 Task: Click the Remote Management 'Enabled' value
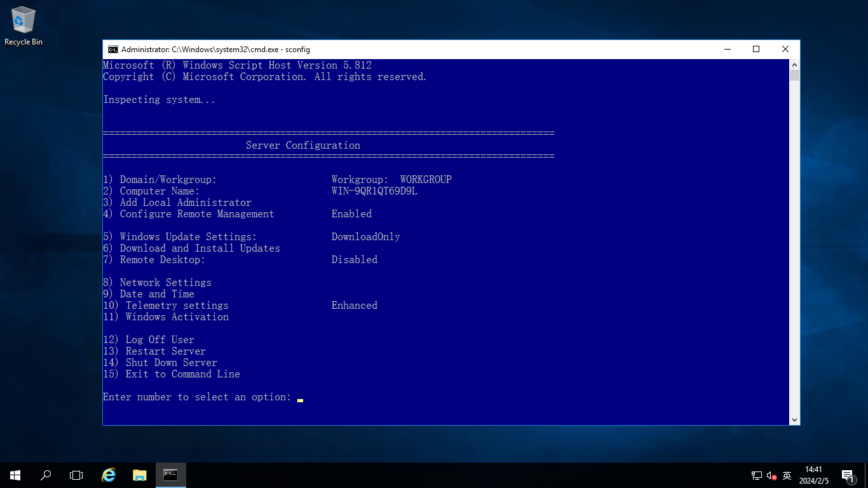(x=351, y=214)
